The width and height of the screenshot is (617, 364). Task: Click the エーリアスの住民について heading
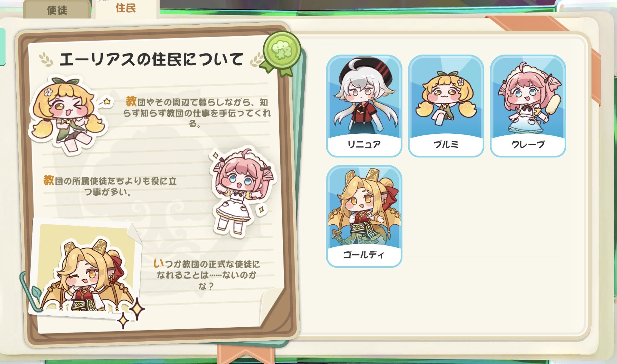[x=151, y=59]
